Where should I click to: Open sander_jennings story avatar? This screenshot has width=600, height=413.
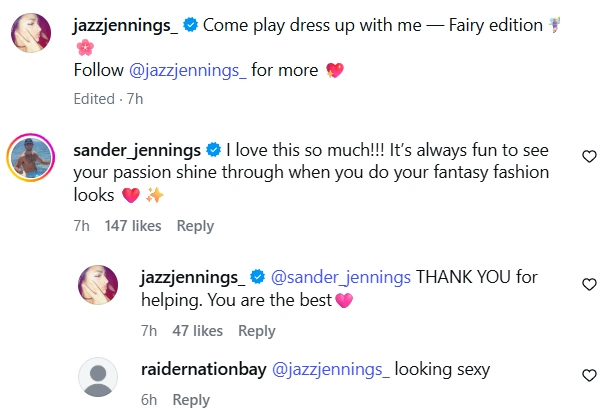(31, 157)
